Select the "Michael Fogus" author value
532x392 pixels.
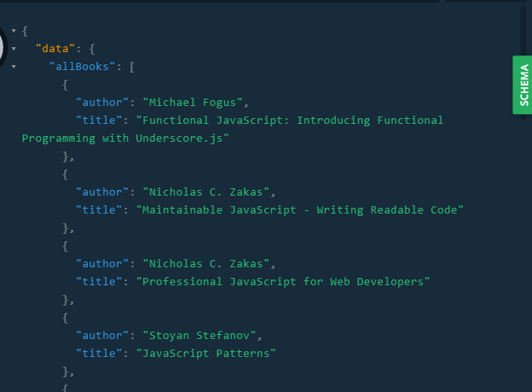[x=195, y=103]
